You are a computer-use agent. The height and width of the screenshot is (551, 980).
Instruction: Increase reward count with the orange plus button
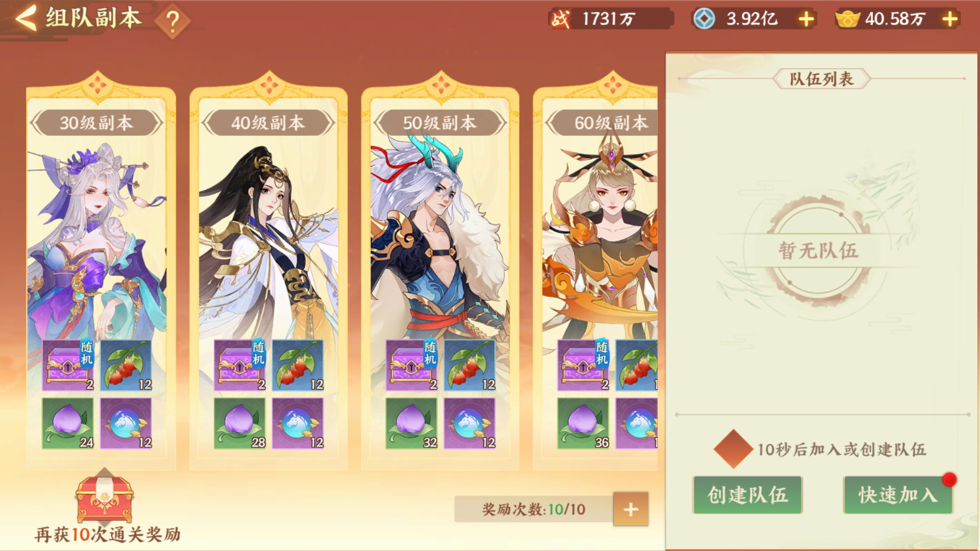click(631, 509)
